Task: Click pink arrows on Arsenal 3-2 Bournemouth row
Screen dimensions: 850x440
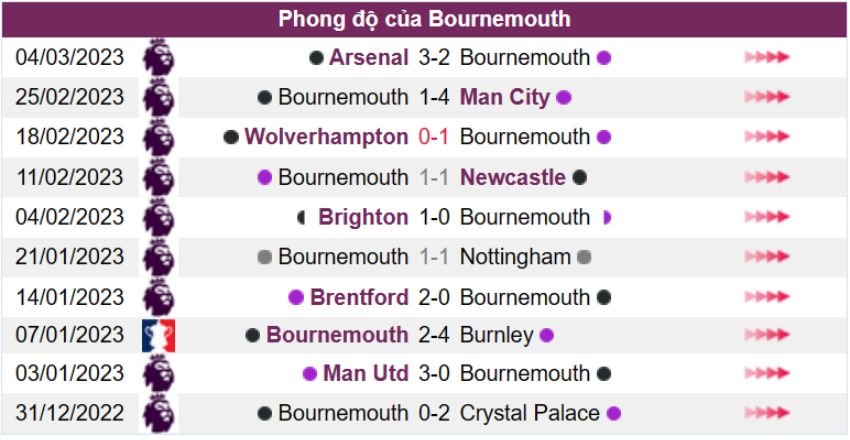Action: point(767,57)
